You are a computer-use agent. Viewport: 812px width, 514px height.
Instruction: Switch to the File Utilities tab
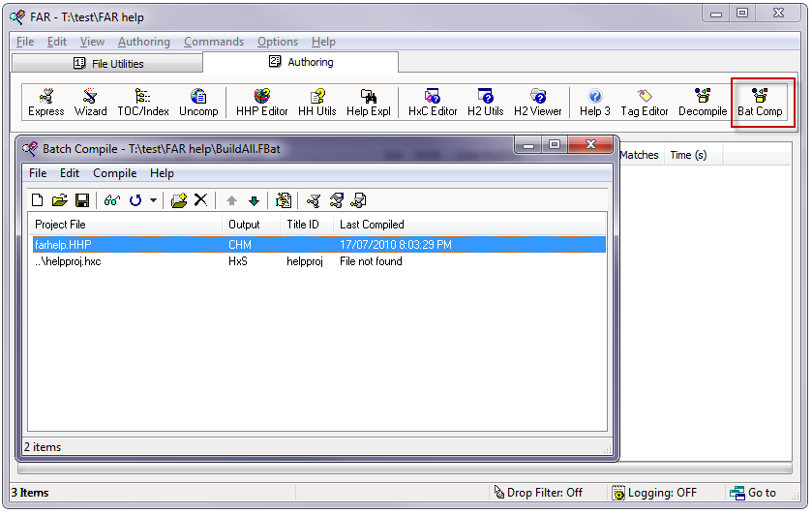pos(107,64)
